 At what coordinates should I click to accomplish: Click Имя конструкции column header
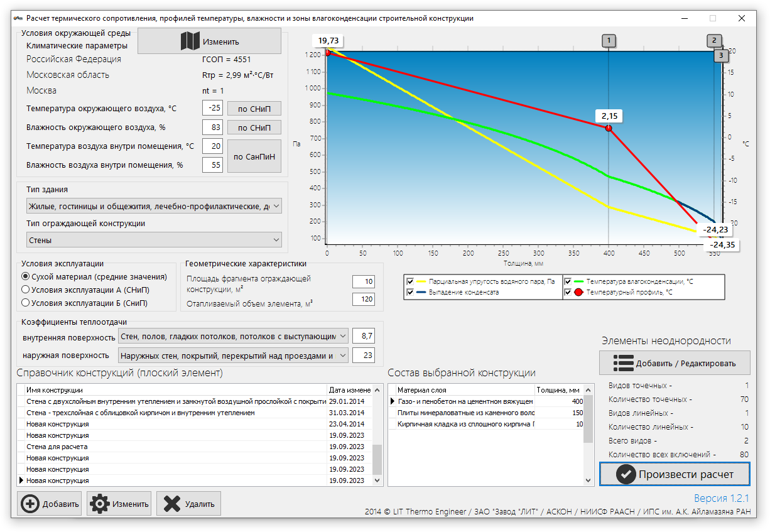click(175, 390)
